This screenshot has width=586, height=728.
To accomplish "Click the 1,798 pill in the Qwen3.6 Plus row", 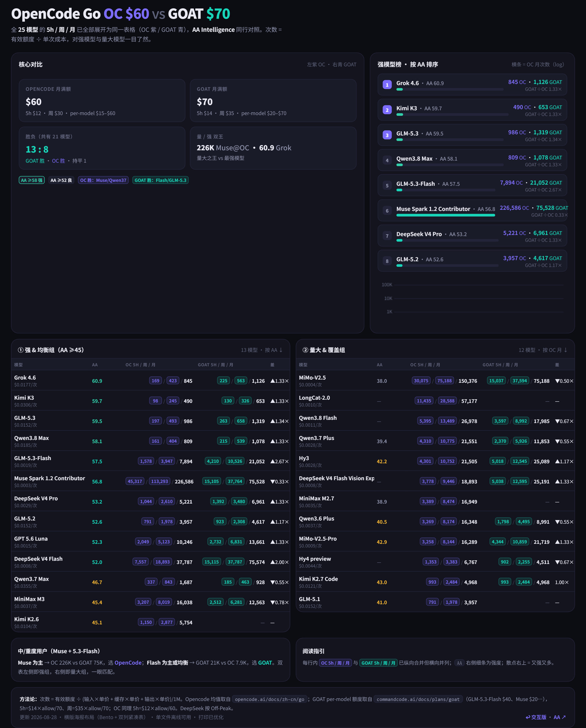I will pos(503,521).
